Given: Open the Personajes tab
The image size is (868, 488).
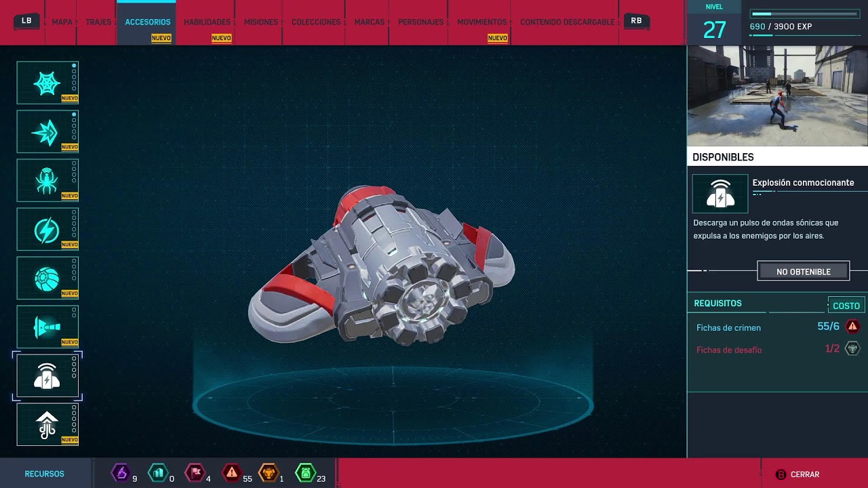Looking at the screenshot, I should click(421, 22).
